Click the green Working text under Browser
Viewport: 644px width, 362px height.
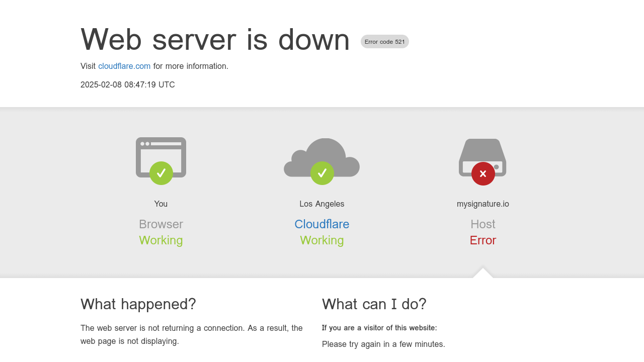(161, 240)
